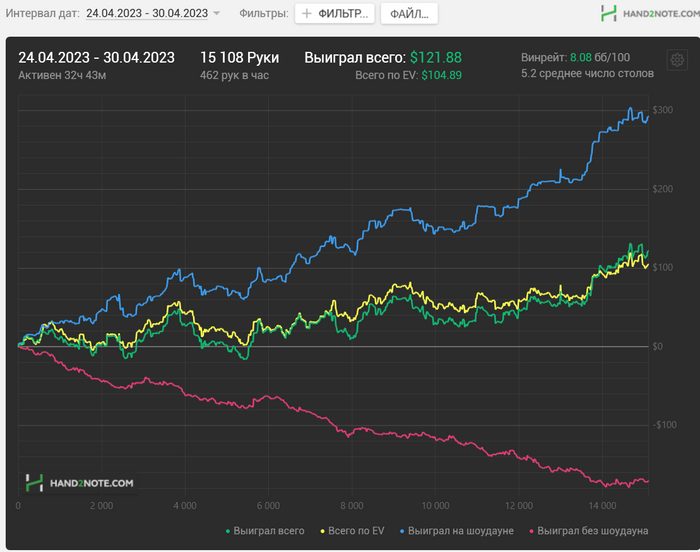The height and width of the screenshot is (552, 700).
Task: Click the $300 y-axis label
Action: click(662, 110)
